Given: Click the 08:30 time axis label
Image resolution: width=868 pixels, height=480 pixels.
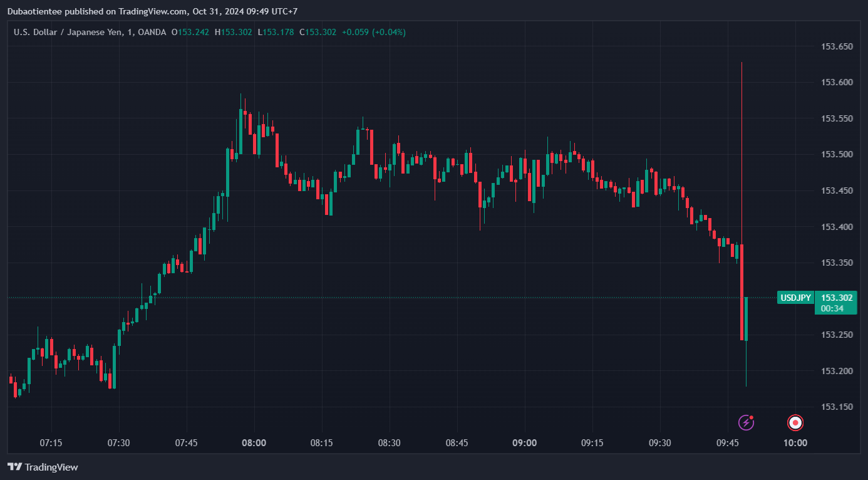Looking at the screenshot, I should (389, 443).
